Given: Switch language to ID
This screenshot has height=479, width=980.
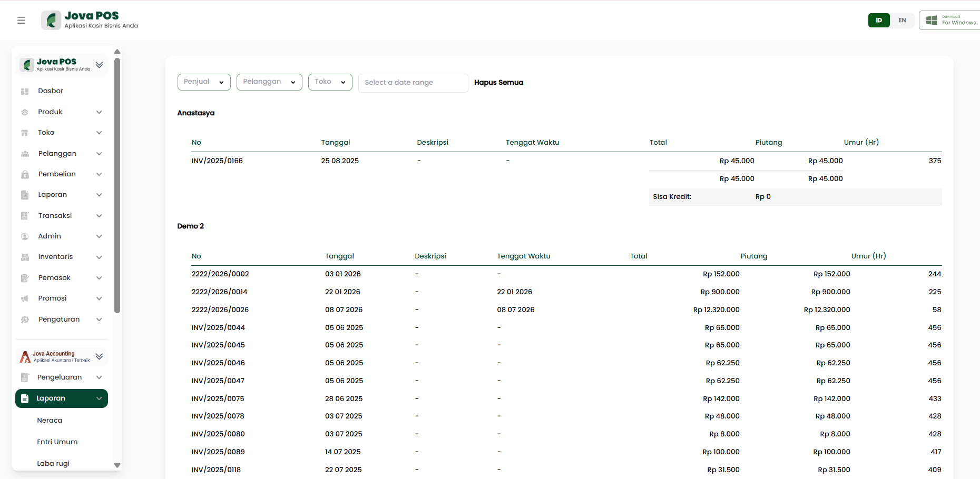Looking at the screenshot, I should tap(879, 20).
